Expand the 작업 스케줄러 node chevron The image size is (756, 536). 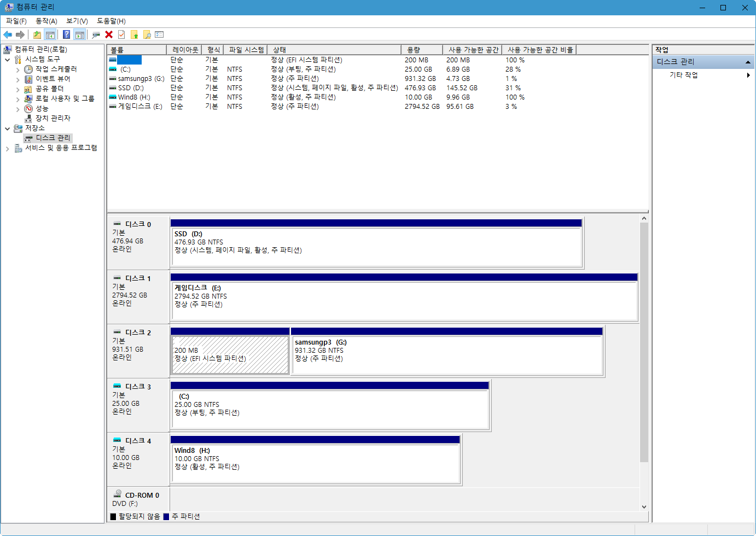click(18, 70)
